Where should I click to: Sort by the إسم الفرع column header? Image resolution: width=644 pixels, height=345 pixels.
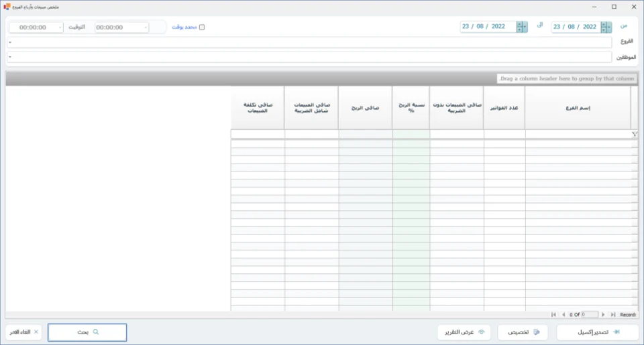pyautogui.click(x=578, y=108)
